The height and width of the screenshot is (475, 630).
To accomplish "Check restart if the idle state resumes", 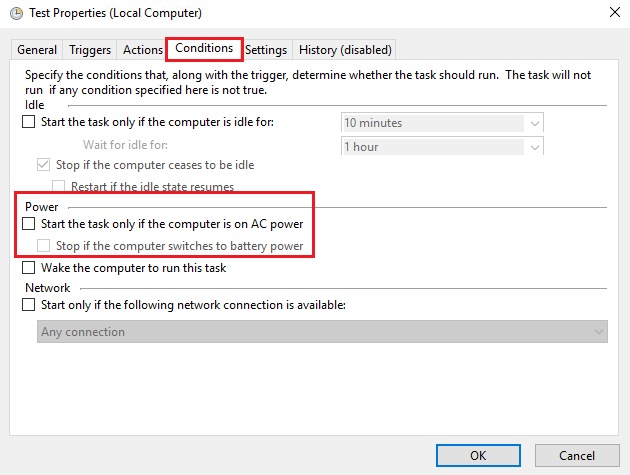I will click(x=58, y=186).
